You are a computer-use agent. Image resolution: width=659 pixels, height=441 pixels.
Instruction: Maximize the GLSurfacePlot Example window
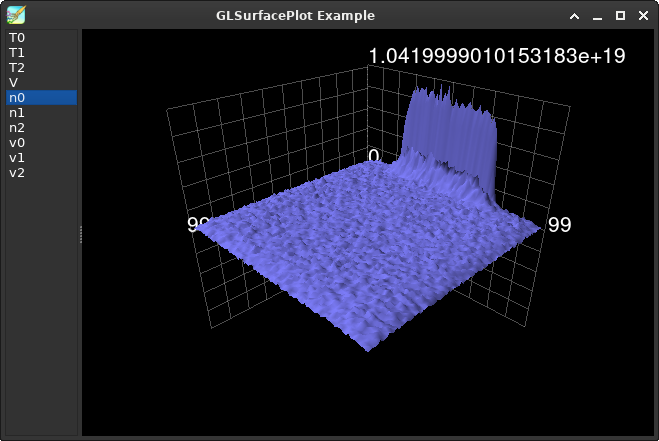point(620,16)
